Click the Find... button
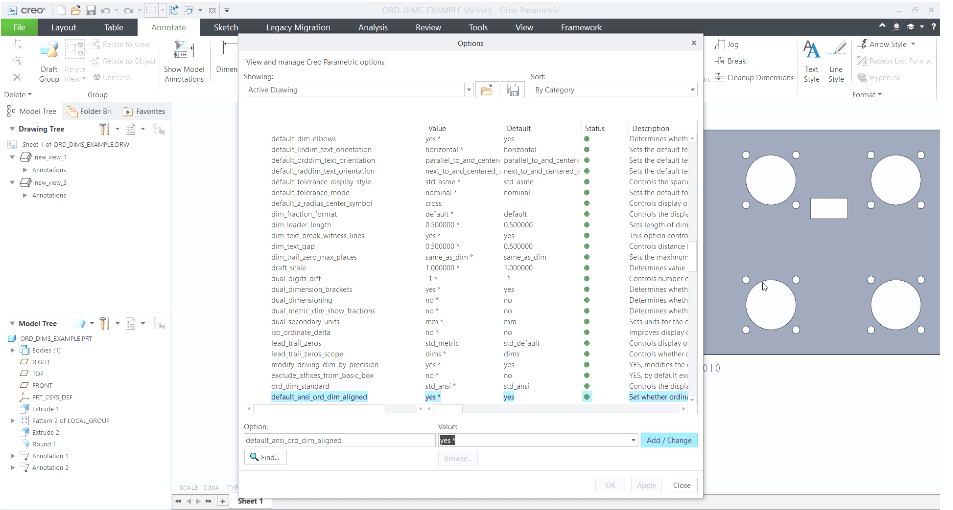This screenshot has width=953, height=510. tap(265, 457)
